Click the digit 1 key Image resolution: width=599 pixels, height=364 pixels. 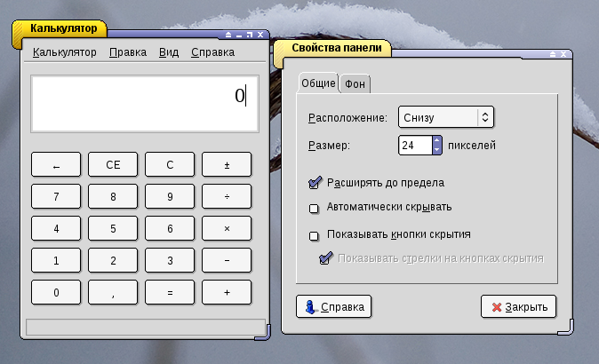(56, 261)
